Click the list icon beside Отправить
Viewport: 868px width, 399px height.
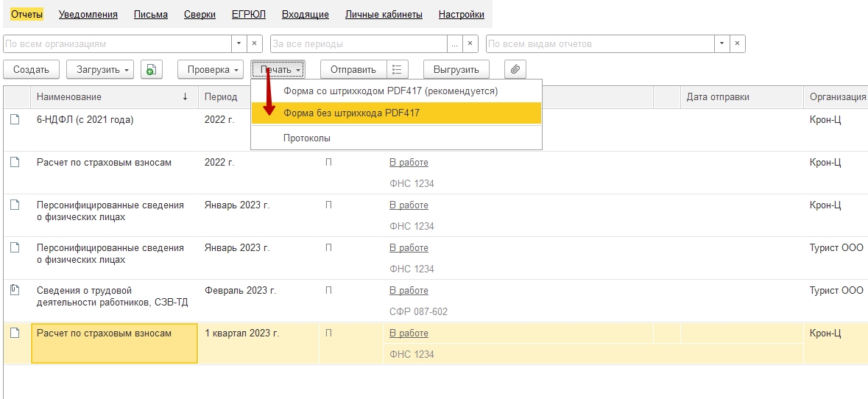click(397, 70)
